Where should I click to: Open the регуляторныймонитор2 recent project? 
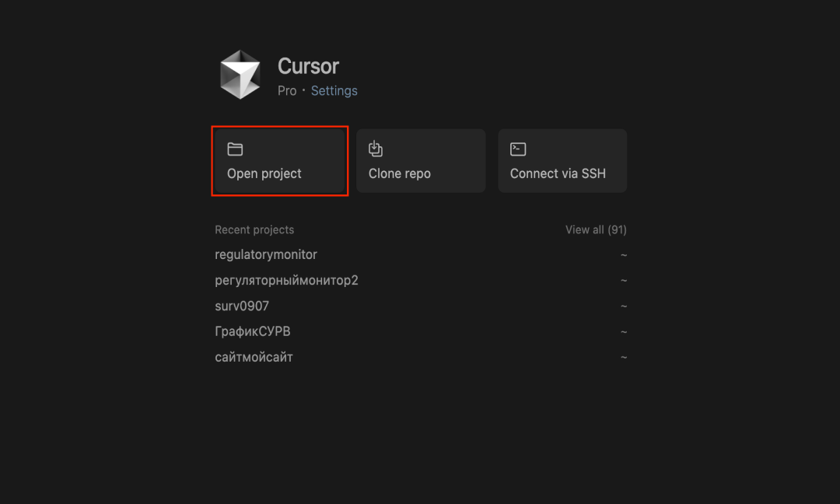286,280
